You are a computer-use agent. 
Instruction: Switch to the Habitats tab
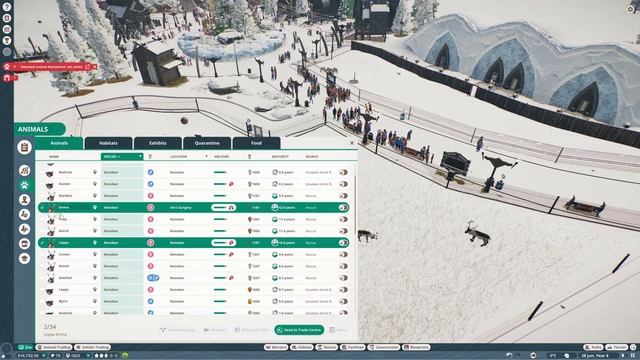109,143
